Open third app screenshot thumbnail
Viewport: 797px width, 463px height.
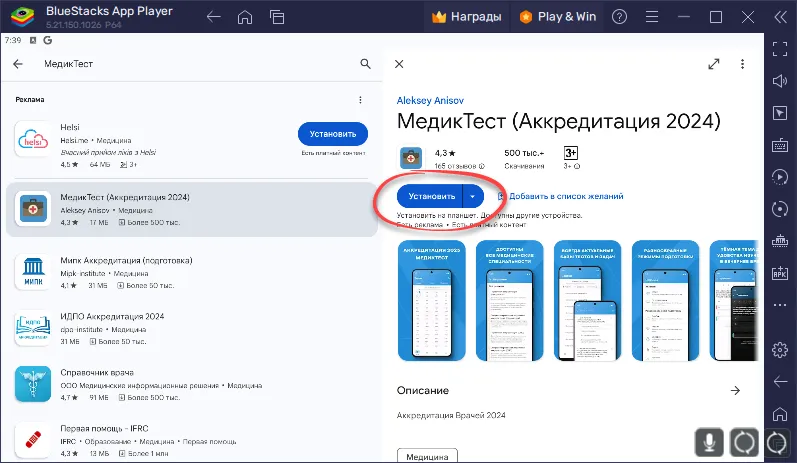(587, 300)
